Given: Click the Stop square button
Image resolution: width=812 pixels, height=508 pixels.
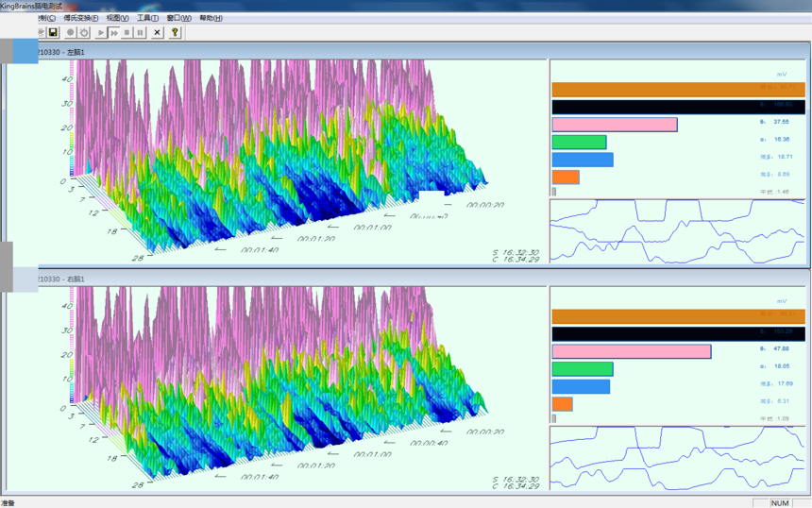Looking at the screenshot, I should 127,33.
